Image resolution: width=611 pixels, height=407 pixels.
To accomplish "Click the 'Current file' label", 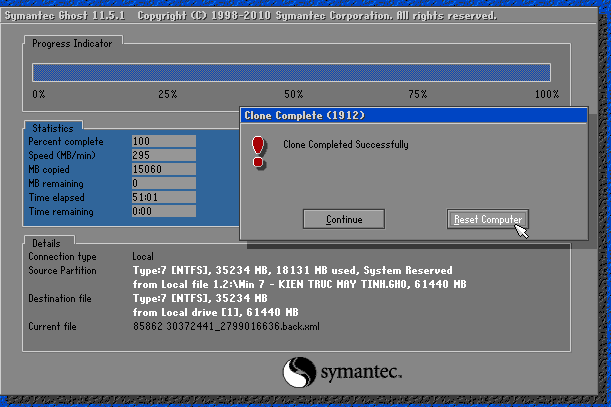I will click(x=52, y=327).
